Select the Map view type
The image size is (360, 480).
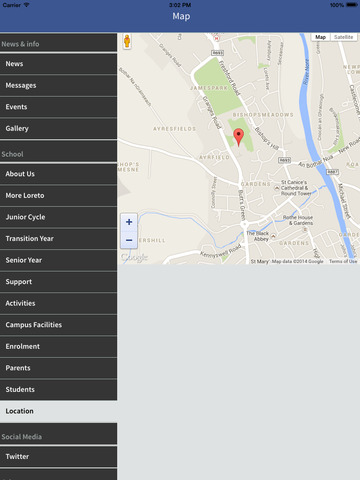click(320, 37)
